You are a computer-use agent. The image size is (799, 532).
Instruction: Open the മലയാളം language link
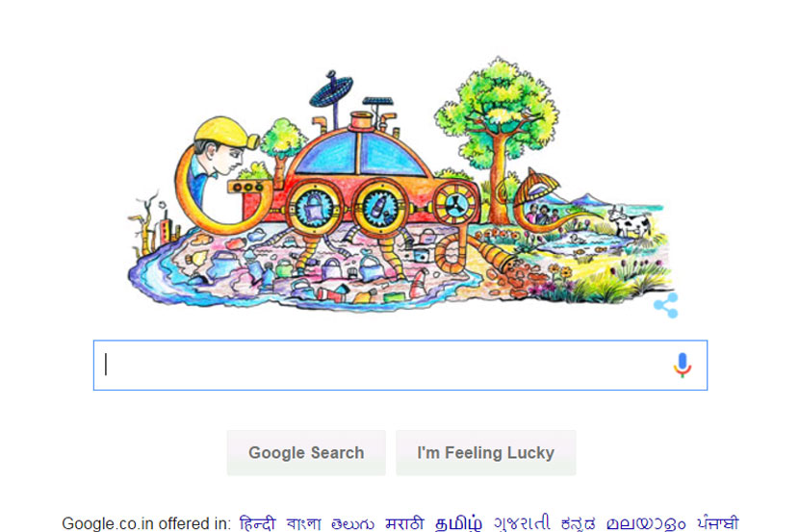[x=646, y=523]
